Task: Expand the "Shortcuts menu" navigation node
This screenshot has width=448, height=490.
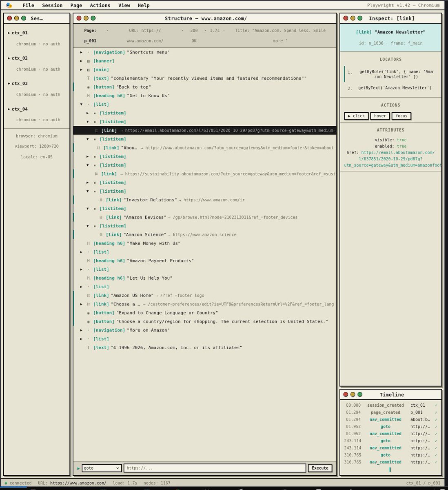Action: pos(81,52)
